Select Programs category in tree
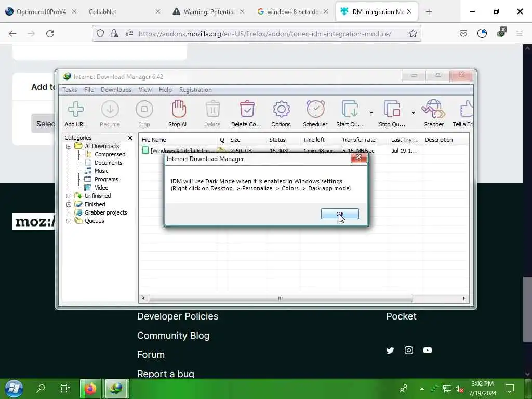The width and height of the screenshot is (532, 399). tap(106, 179)
